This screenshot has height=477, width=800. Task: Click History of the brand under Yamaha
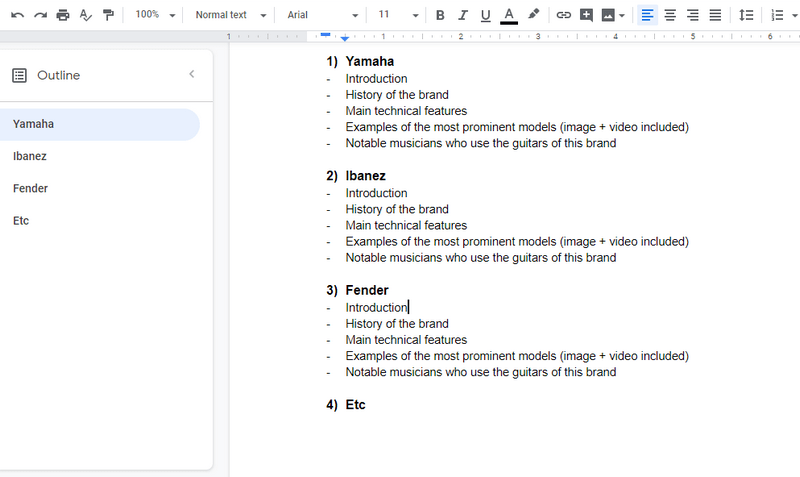(x=397, y=95)
